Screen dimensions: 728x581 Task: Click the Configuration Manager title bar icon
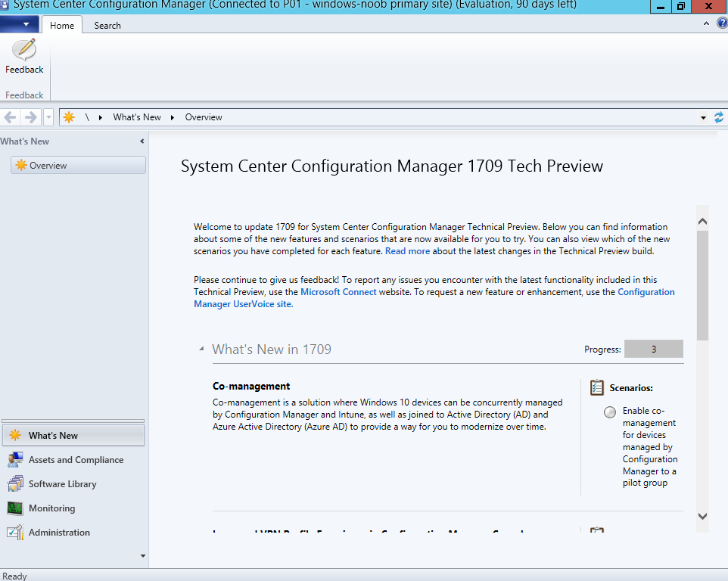[5, 5]
